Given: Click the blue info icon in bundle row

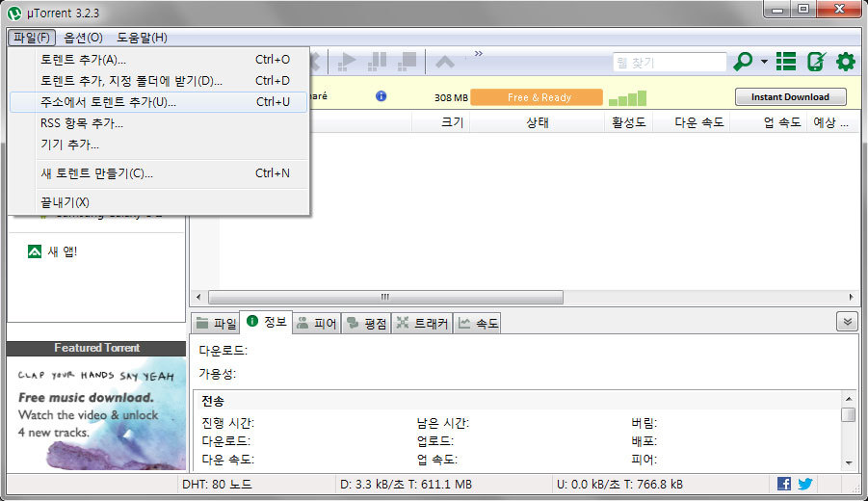Looking at the screenshot, I should tap(381, 96).
